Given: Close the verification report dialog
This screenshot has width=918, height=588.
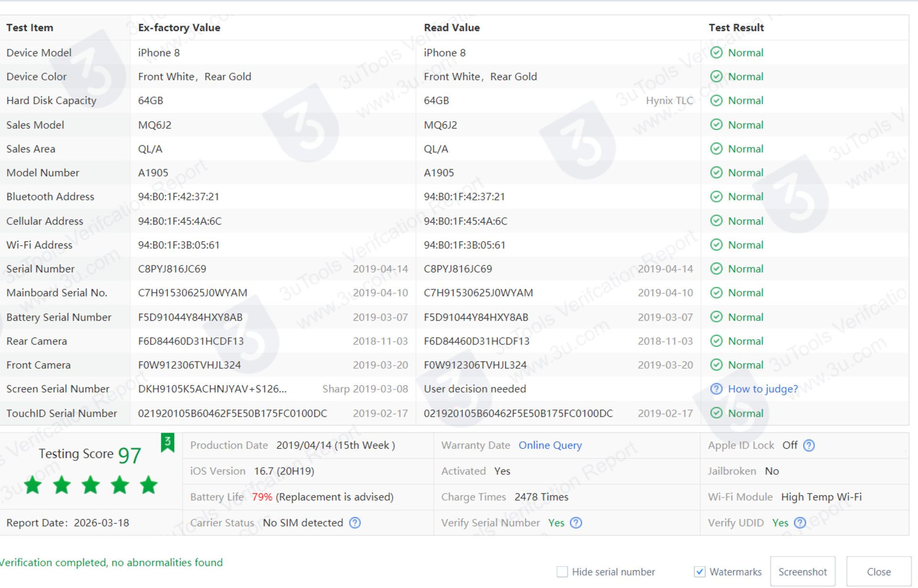Looking at the screenshot, I should click(x=879, y=572).
